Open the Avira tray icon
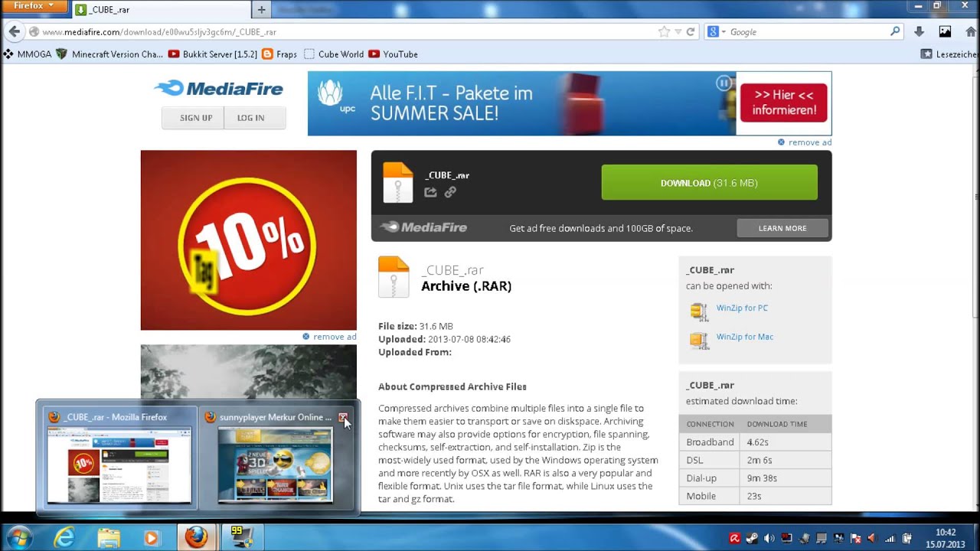Image resolution: width=980 pixels, height=551 pixels. (x=735, y=538)
